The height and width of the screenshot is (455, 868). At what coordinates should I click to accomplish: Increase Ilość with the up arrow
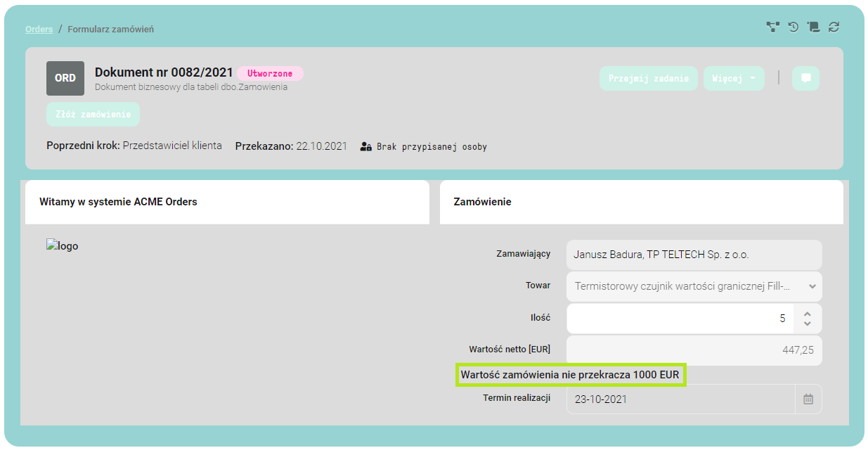pos(808,314)
